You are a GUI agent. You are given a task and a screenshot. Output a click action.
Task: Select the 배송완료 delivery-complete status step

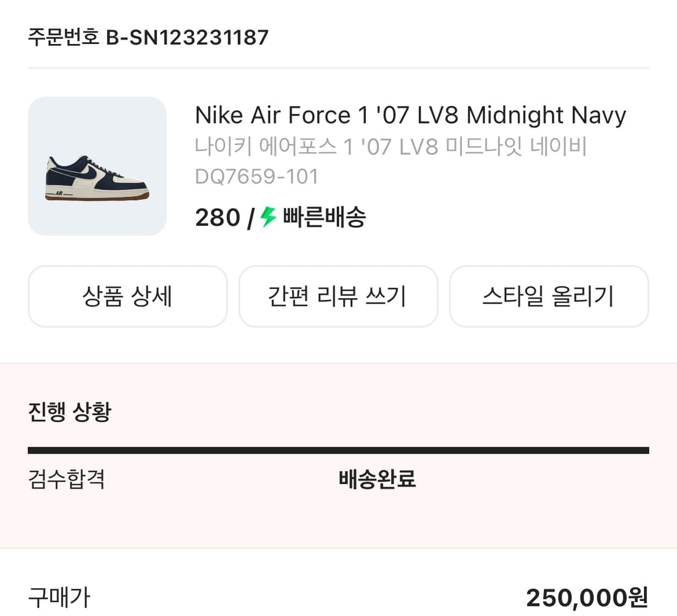tap(376, 480)
